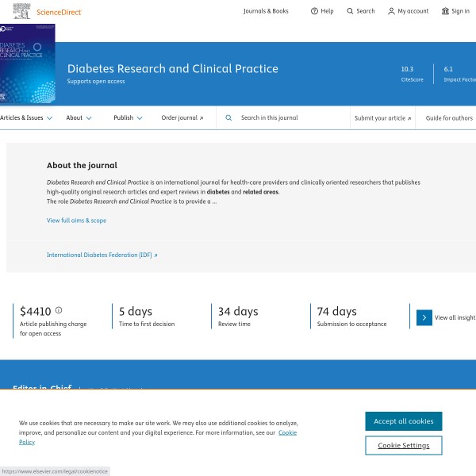The image size is (476, 476).
Task: Click the journal cover thumbnail
Action: [x=27, y=63]
